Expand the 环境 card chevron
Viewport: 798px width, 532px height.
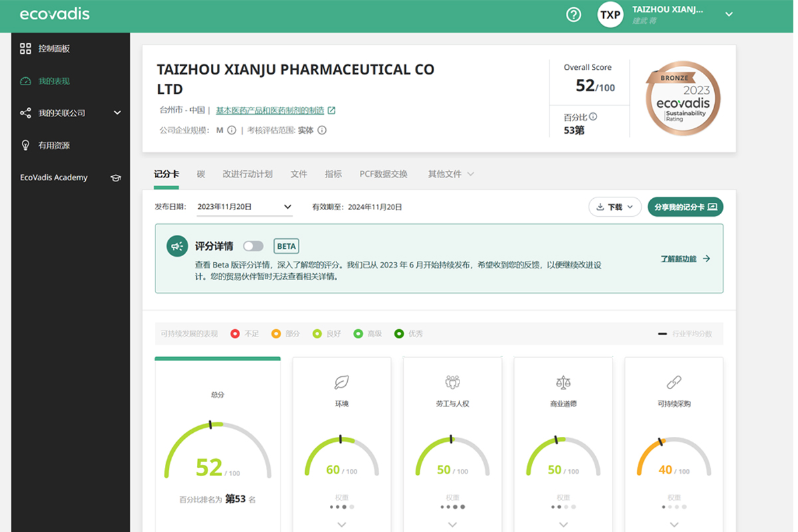pos(341,525)
